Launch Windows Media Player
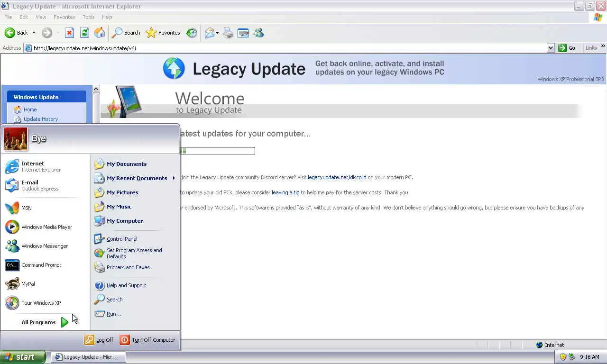607x364 pixels. click(x=46, y=227)
